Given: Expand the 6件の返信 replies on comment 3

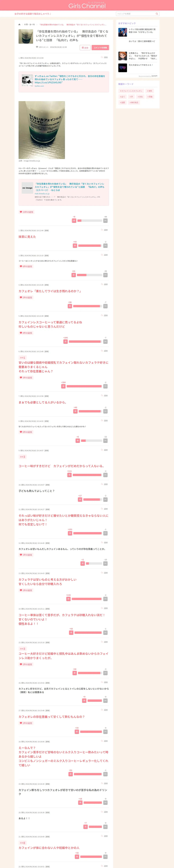Looking at the screenshot, I should [26, 266].
